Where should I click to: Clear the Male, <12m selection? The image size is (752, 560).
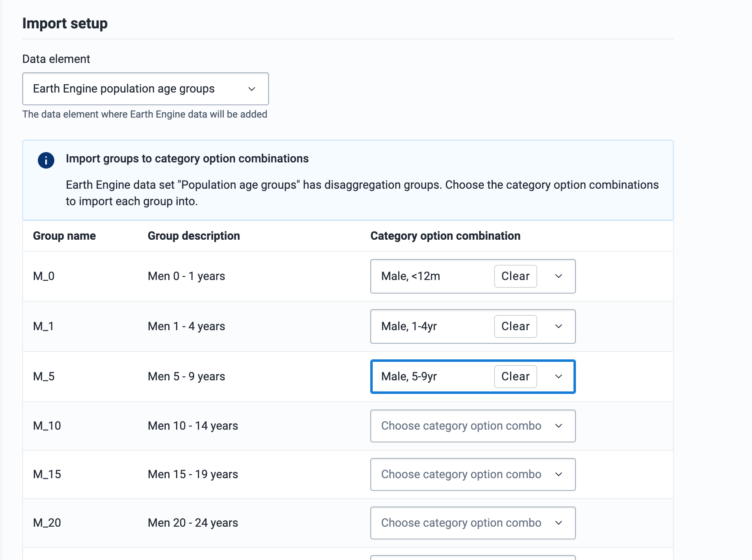pyautogui.click(x=515, y=276)
